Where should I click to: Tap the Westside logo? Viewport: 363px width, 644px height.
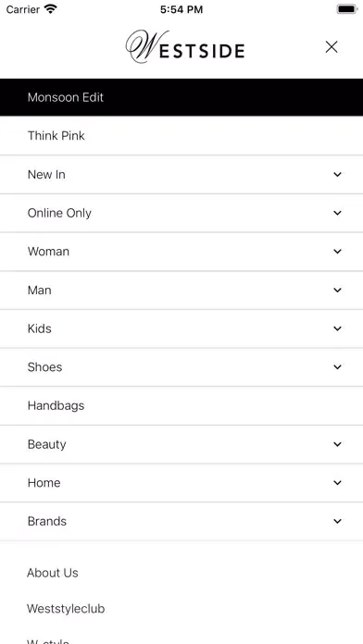[185, 47]
